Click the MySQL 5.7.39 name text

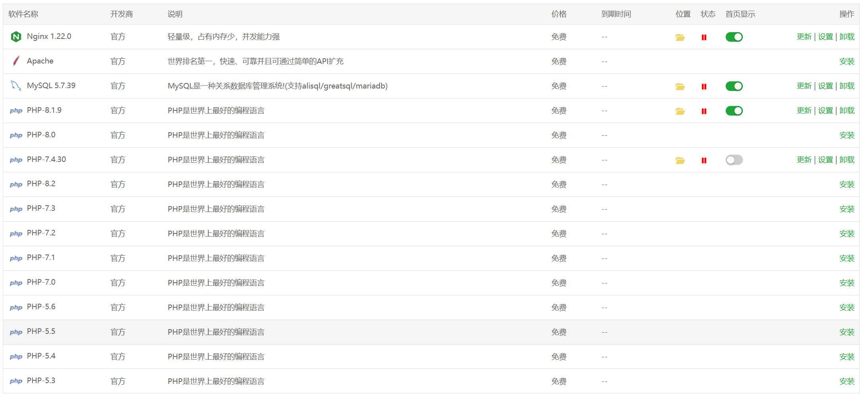pyautogui.click(x=51, y=86)
